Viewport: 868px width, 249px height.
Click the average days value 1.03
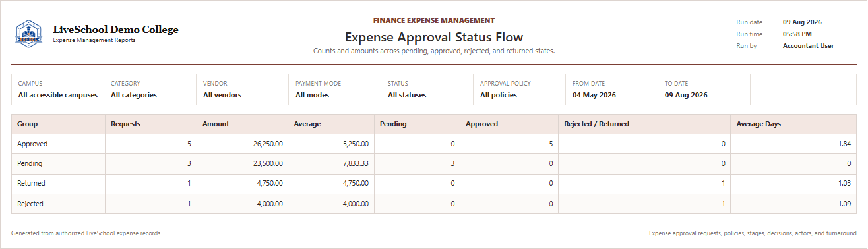click(844, 183)
